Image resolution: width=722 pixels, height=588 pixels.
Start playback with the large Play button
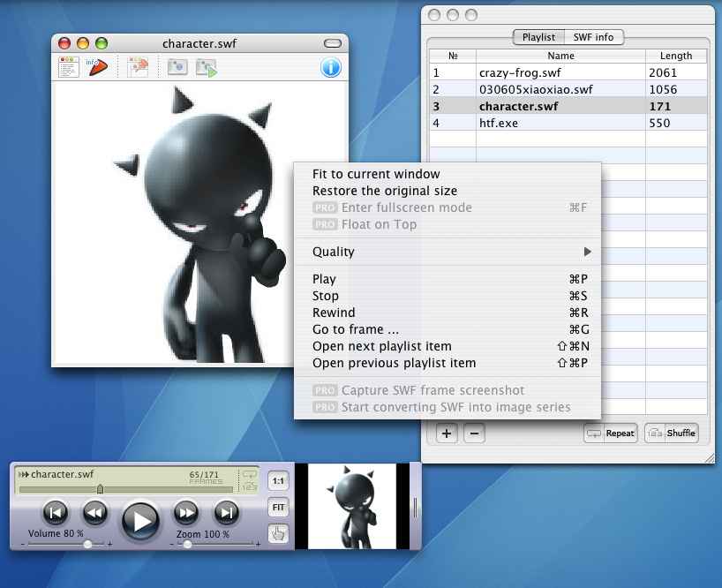coord(140,520)
